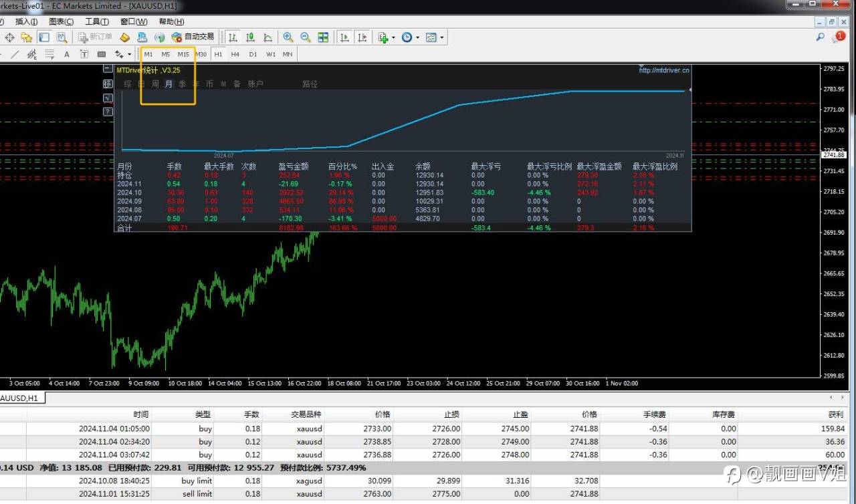
Task: Select the crosshair cursor tool
Action: click(x=10, y=37)
